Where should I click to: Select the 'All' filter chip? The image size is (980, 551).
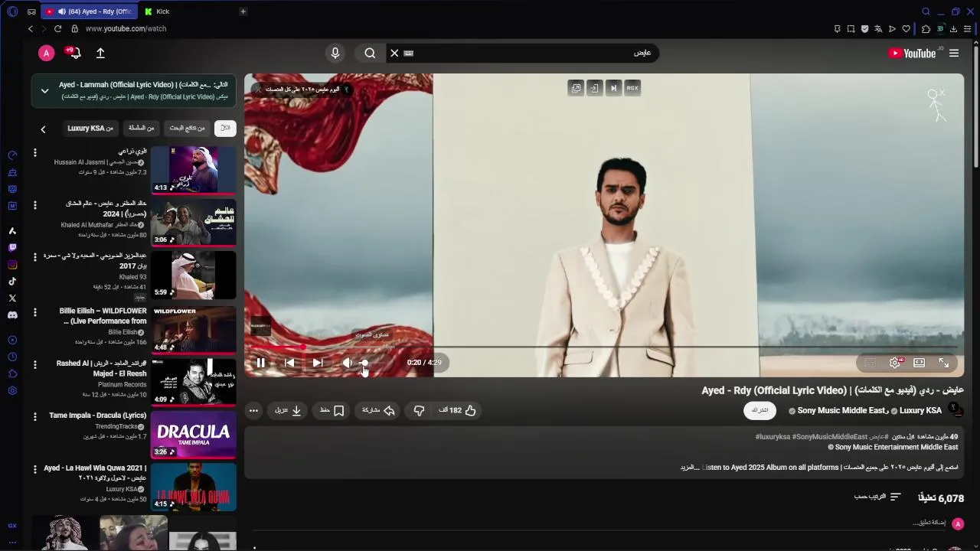coord(224,128)
